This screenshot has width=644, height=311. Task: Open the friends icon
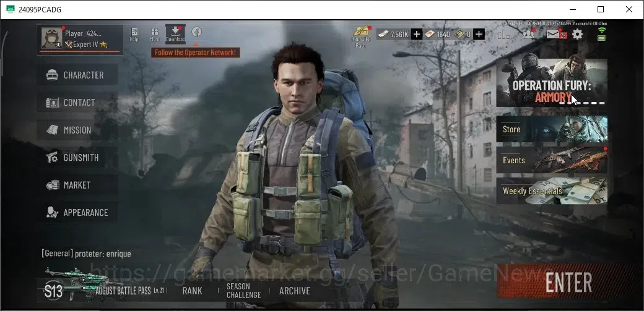tap(528, 34)
